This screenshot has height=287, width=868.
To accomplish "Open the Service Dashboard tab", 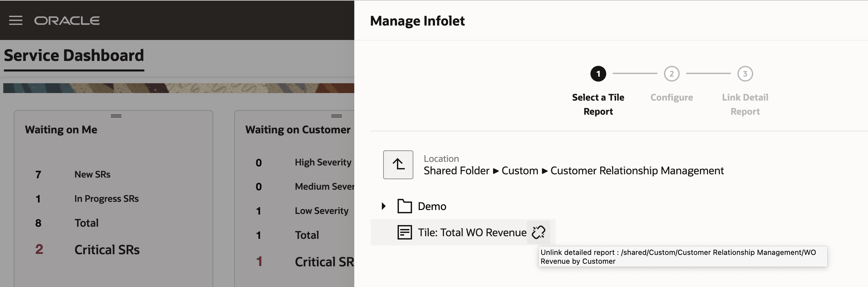I will pos(74,55).
